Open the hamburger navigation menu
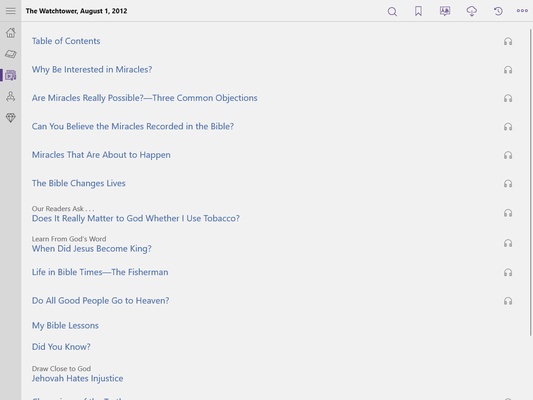Screen dimensions: 533x400 click(11, 11)
